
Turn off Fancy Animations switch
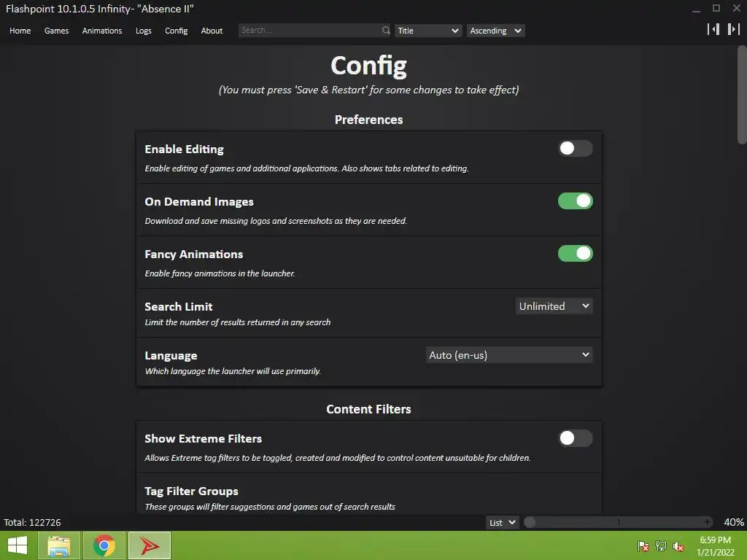click(575, 253)
